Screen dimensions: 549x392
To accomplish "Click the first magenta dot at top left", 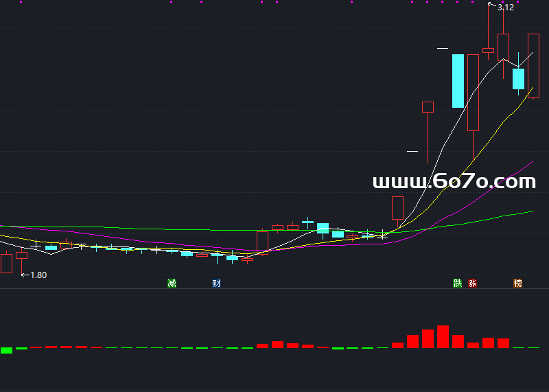I will point(21,2).
